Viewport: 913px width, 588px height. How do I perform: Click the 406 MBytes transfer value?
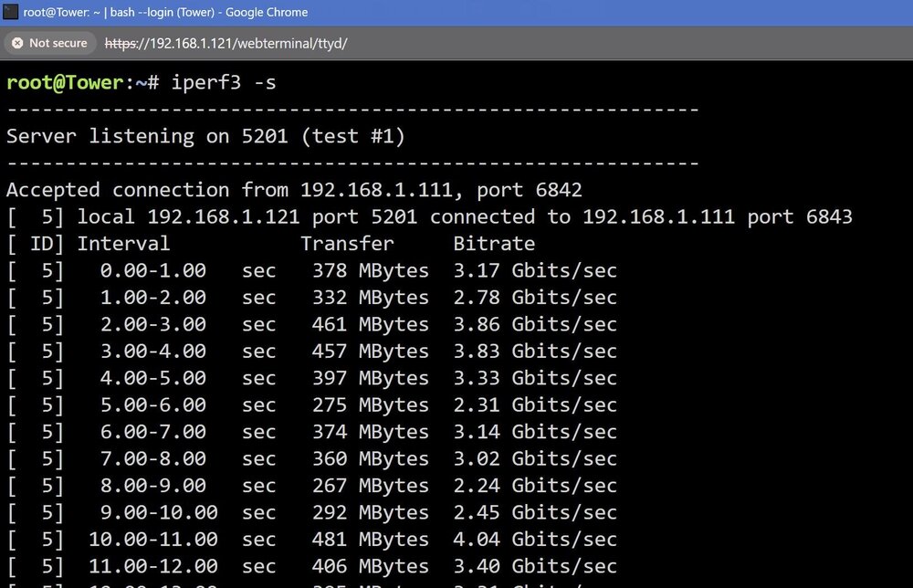point(371,566)
